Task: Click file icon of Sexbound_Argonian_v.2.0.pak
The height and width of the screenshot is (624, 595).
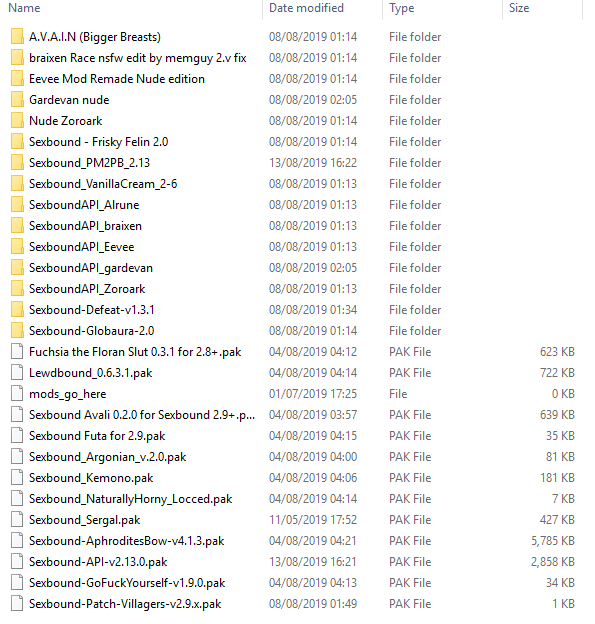Action: (x=17, y=457)
